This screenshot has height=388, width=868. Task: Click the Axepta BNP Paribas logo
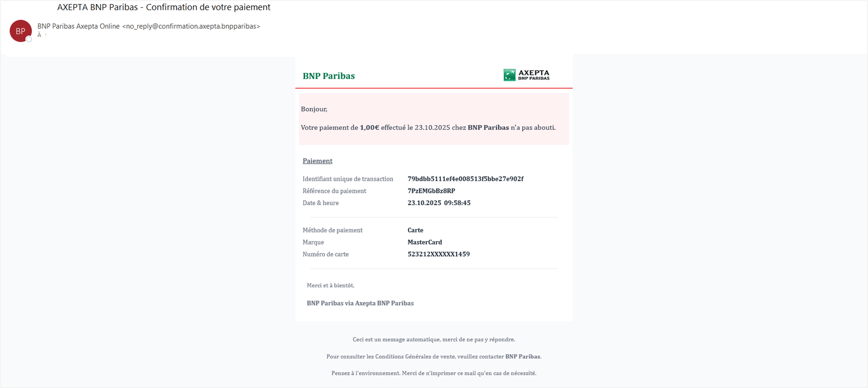tap(526, 75)
